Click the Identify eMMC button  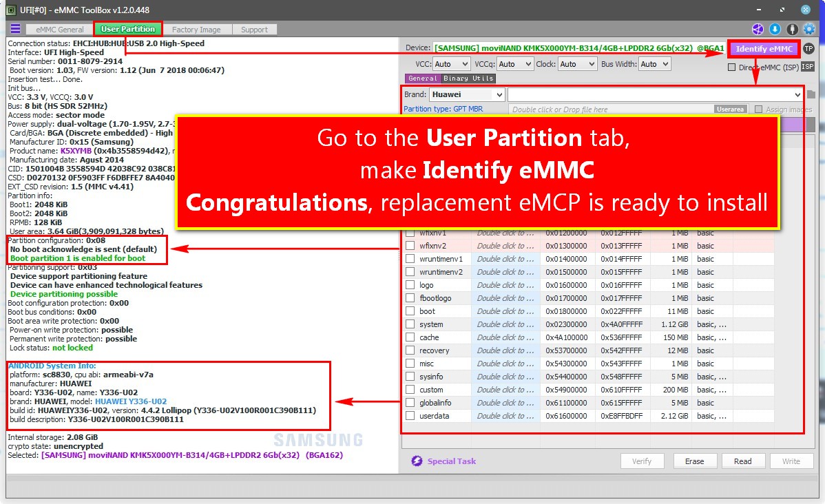pos(764,48)
